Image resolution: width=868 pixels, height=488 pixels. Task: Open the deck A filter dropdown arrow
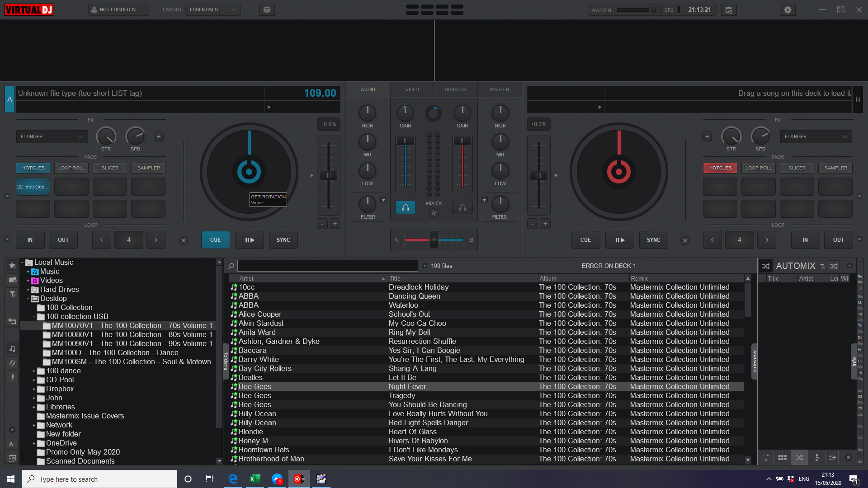point(383,200)
